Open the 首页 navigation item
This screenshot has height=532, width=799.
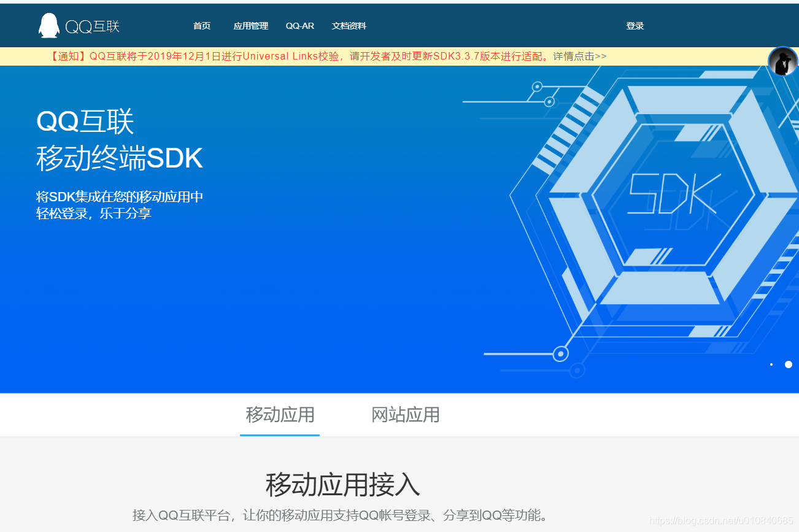click(202, 26)
